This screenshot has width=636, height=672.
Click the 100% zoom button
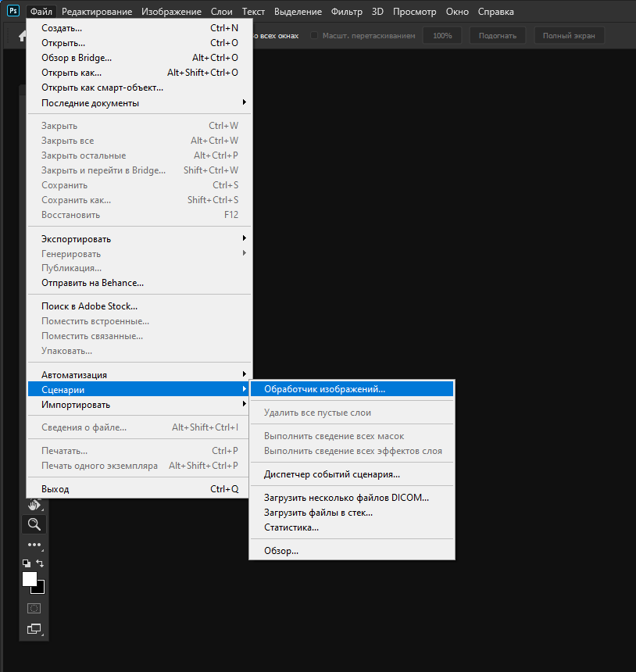coord(442,36)
